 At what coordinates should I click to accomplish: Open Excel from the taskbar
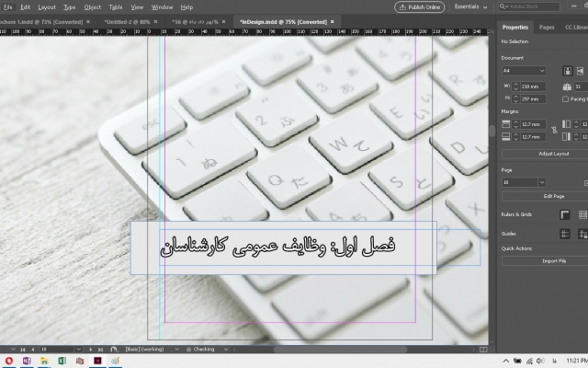click(x=60, y=362)
